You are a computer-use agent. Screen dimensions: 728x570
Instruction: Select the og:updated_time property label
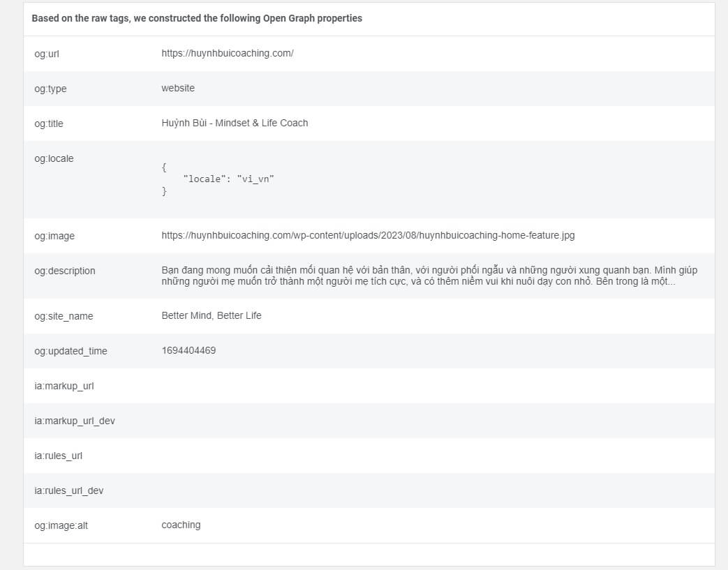point(71,351)
